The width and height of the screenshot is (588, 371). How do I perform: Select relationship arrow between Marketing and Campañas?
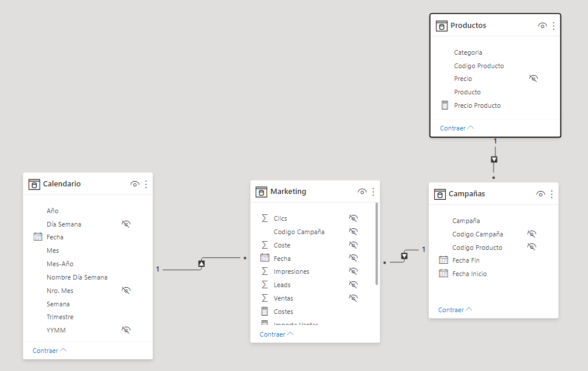tap(404, 256)
